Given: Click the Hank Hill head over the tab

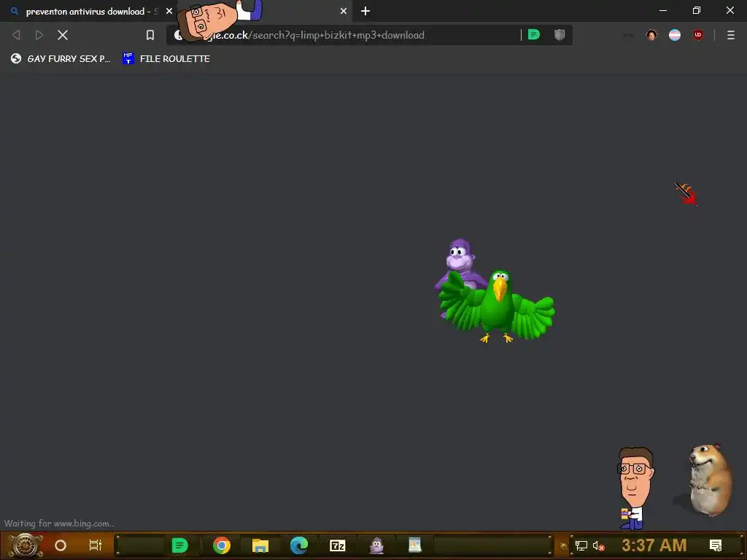Looking at the screenshot, I should [209, 20].
